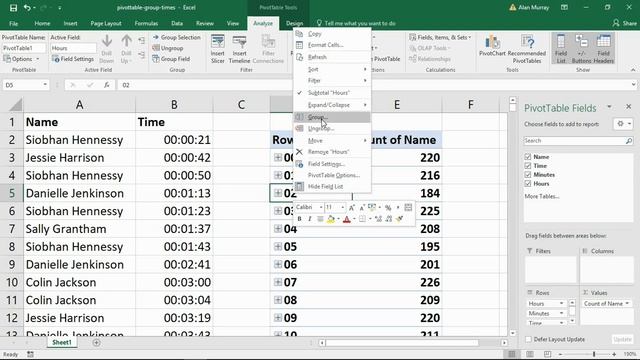The width and height of the screenshot is (640, 360).
Task: Choose Remove "Hours" in context menu
Action: (331, 152)
